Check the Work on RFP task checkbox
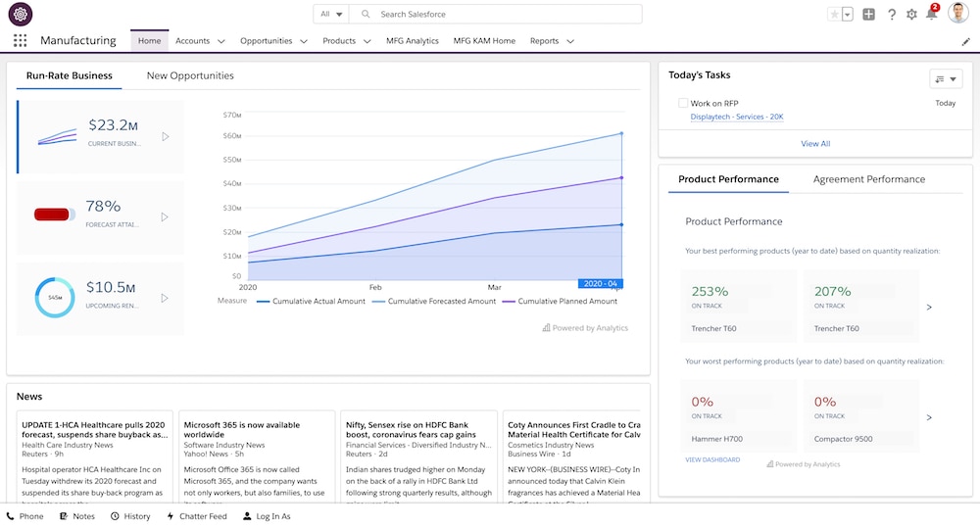 tap(683, 103)
